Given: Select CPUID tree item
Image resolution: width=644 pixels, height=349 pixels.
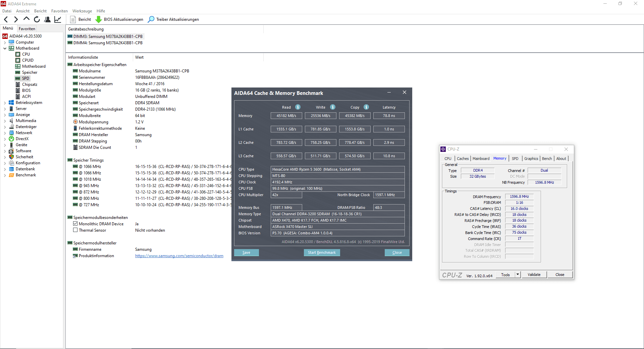Looking at the screenshot, I should [28, 60].
